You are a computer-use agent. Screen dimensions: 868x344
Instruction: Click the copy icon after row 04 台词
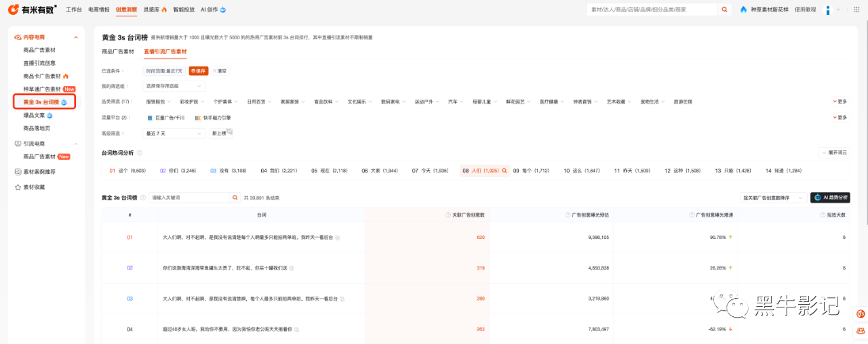click(x=297, y=329)
